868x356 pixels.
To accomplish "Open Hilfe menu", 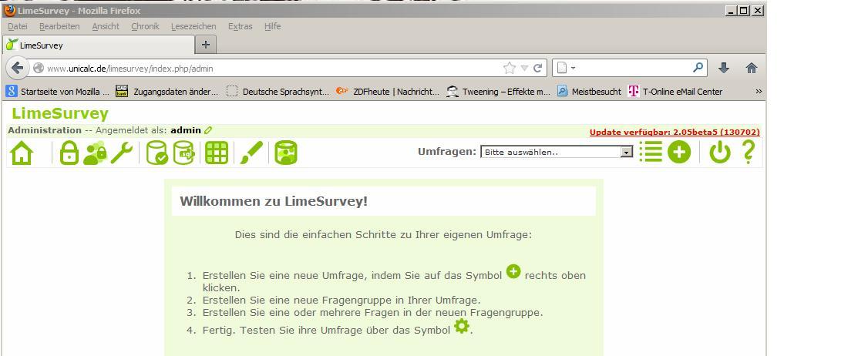I will (272, 26).
